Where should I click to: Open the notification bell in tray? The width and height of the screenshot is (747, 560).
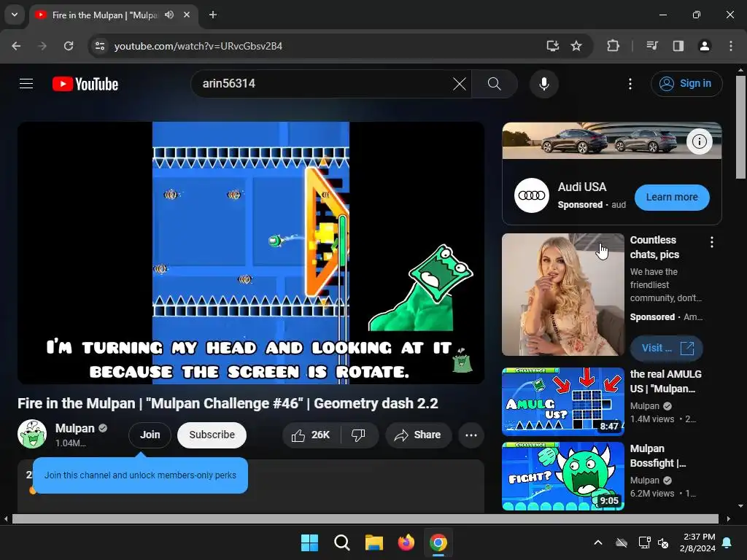[x=727, y=542]
